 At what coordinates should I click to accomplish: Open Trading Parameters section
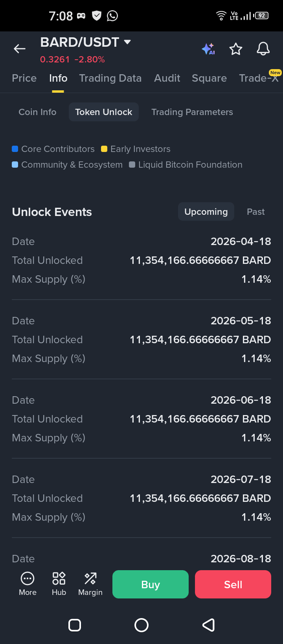[192, 112]
